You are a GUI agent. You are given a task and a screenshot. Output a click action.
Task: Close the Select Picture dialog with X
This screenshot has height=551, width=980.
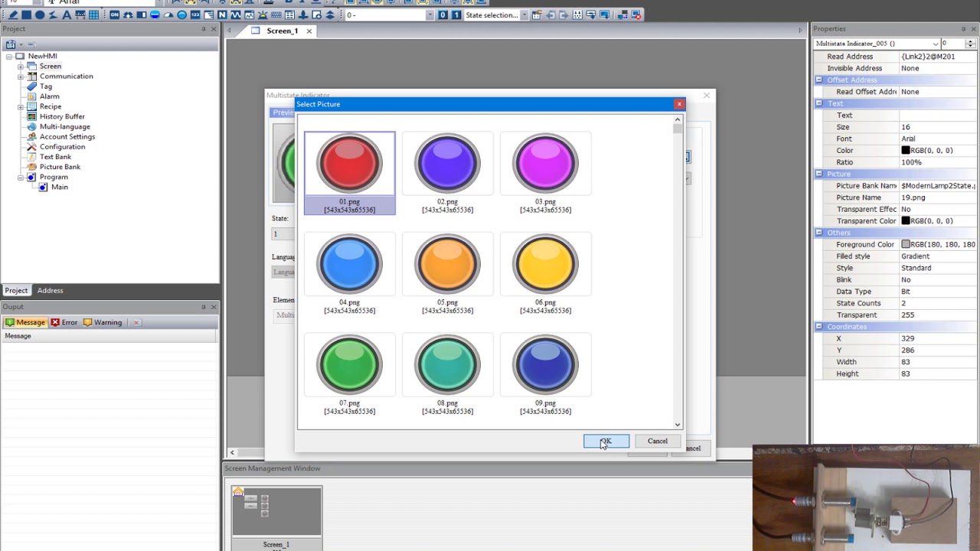tap(678, 104)
